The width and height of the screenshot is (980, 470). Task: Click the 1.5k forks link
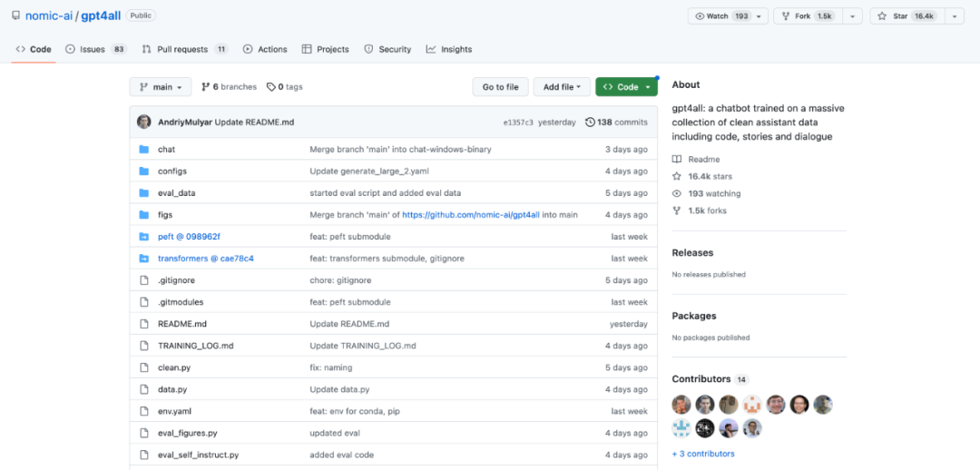point(708,211)
